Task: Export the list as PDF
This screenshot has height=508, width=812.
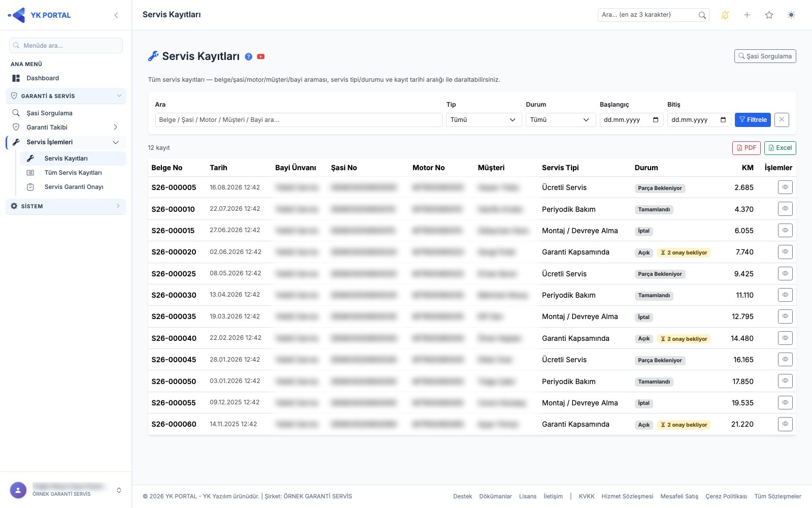Action: pyautogui.click(x=747, y=148)
